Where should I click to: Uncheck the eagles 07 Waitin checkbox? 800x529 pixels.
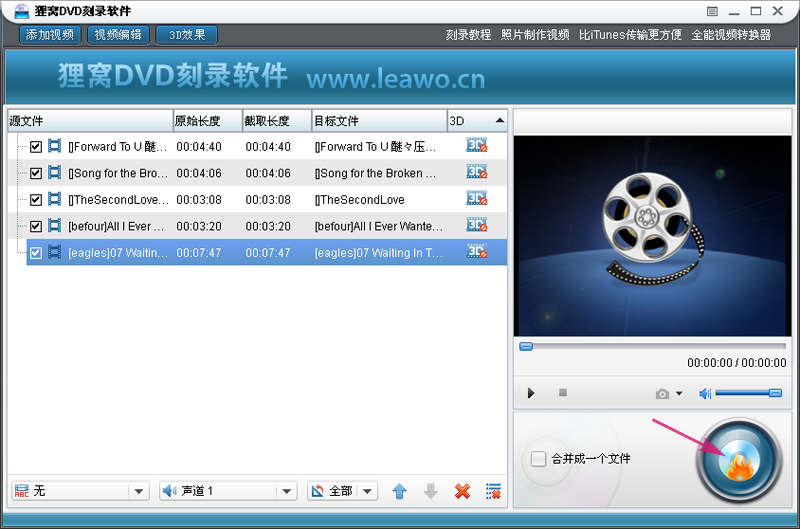coord(36,253)
